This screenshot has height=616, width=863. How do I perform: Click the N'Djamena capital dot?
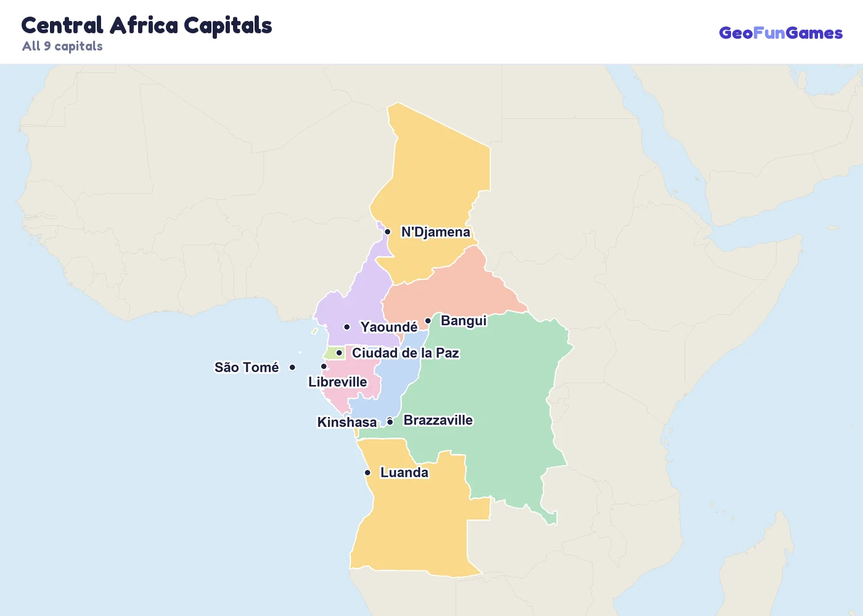tap(387, 232)
